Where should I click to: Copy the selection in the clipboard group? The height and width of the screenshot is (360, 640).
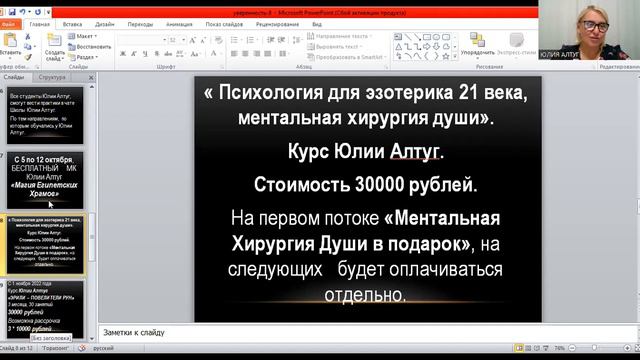[27, 47]
